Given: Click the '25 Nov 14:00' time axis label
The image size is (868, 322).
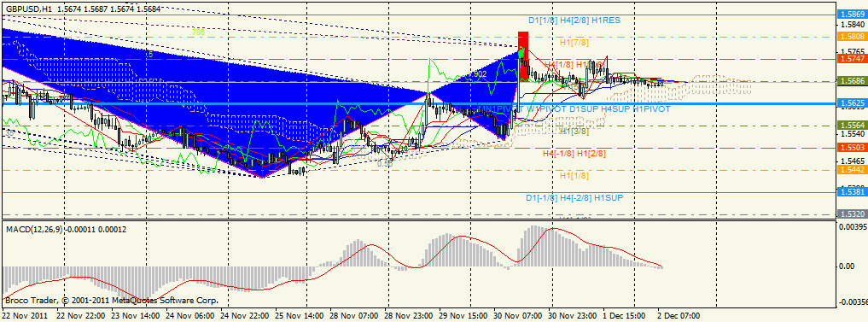Looking at the screenshot, I should [x=300, y=315].
